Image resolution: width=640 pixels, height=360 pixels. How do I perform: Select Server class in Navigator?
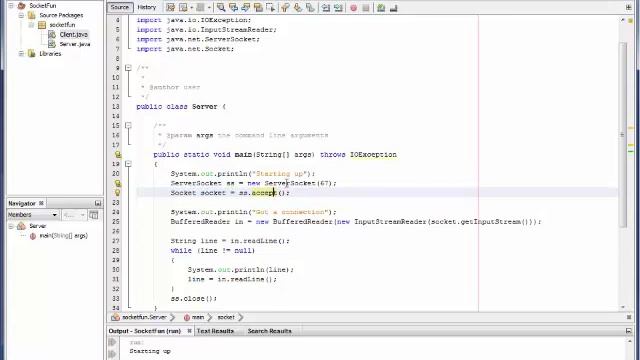pyautogui.click(x=38, y=226)
